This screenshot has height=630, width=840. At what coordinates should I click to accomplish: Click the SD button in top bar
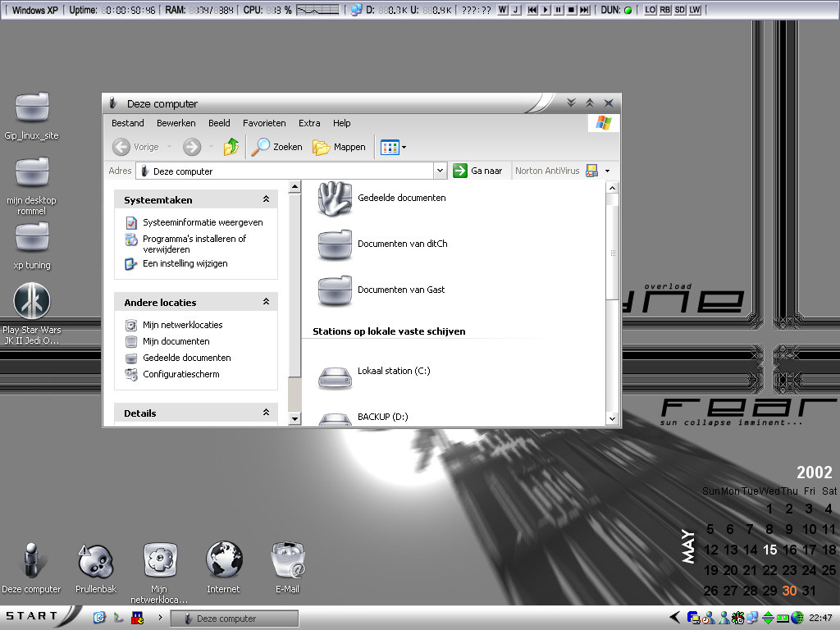pos(680,10)
